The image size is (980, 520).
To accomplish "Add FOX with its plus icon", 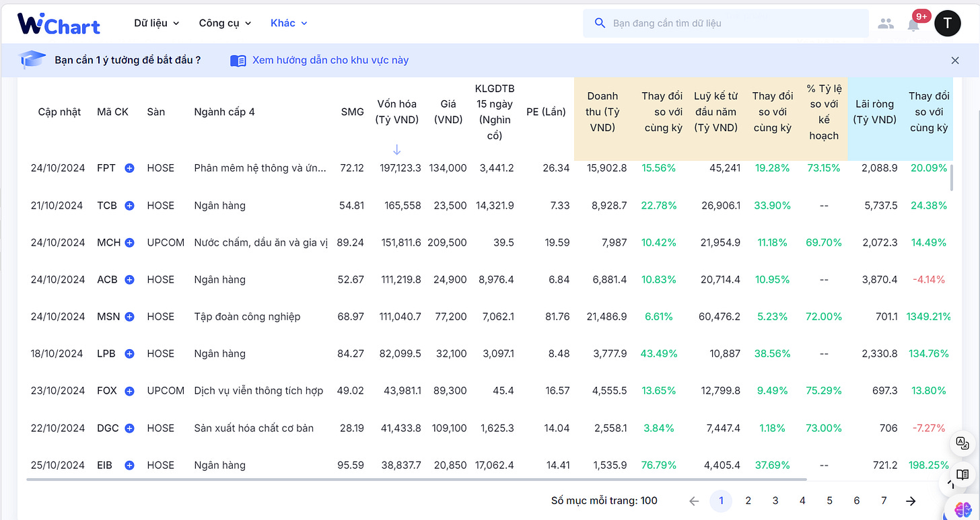I will tap(129, 391).
